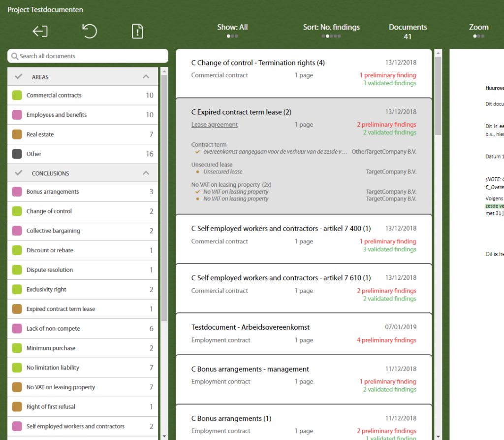Click the green Commercial contracts color swatch
Viewport: 504px width, 440px height.
coord(17,95)
